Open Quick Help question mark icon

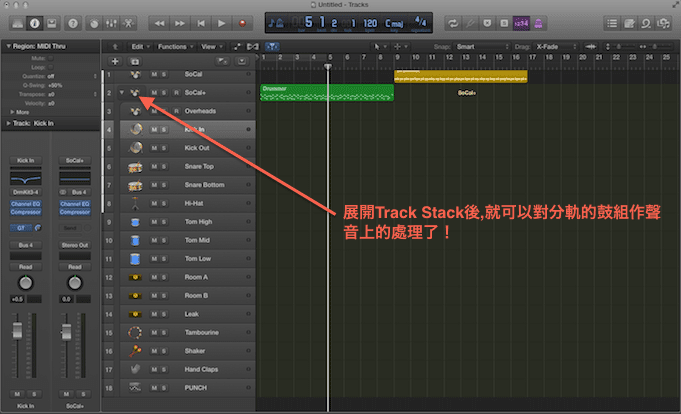73,23
